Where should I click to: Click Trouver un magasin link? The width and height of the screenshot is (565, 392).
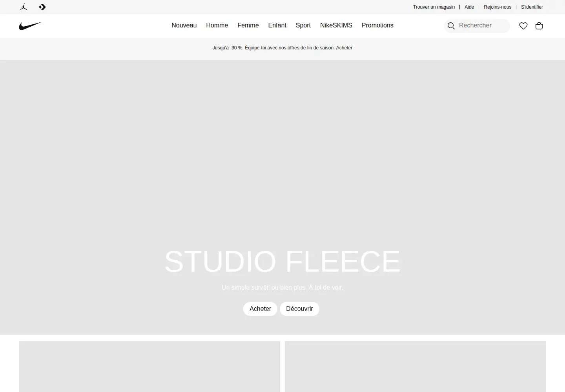coord(434,7)
